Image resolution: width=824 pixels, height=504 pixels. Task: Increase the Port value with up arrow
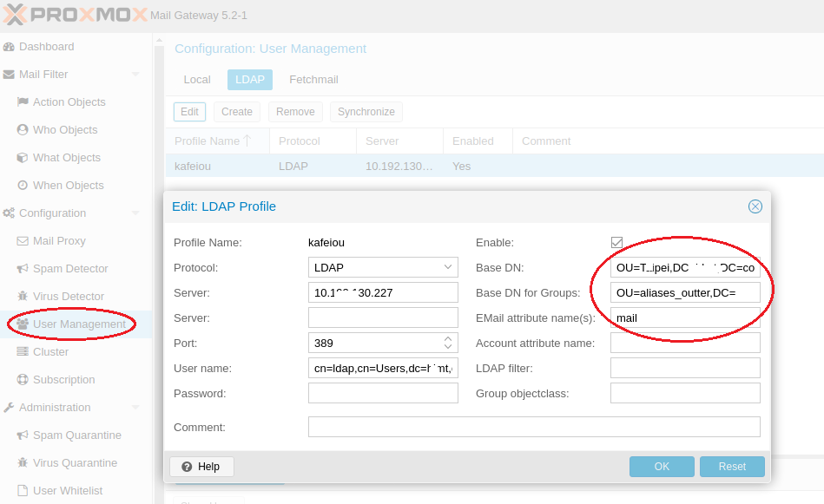coord(448,338)
